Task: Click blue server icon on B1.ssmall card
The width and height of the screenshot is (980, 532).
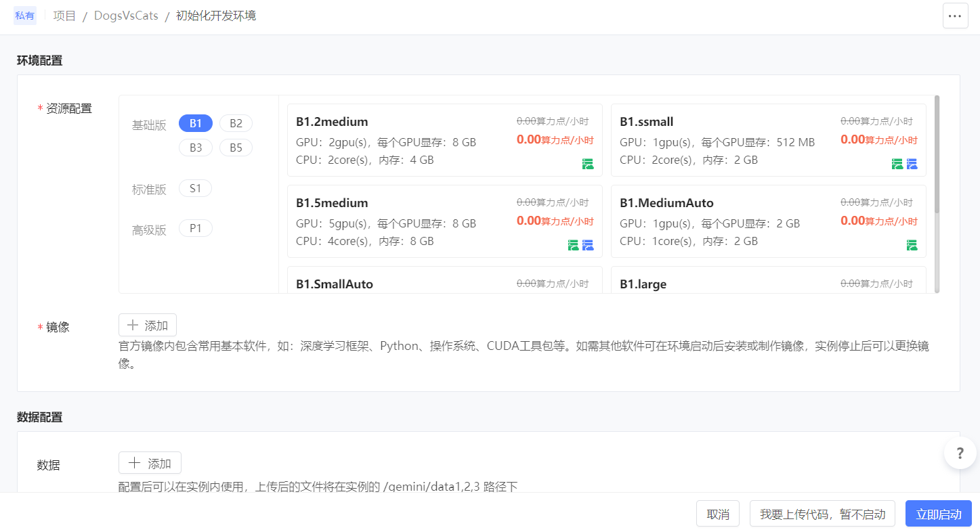Action: click(x=912, y=164)
